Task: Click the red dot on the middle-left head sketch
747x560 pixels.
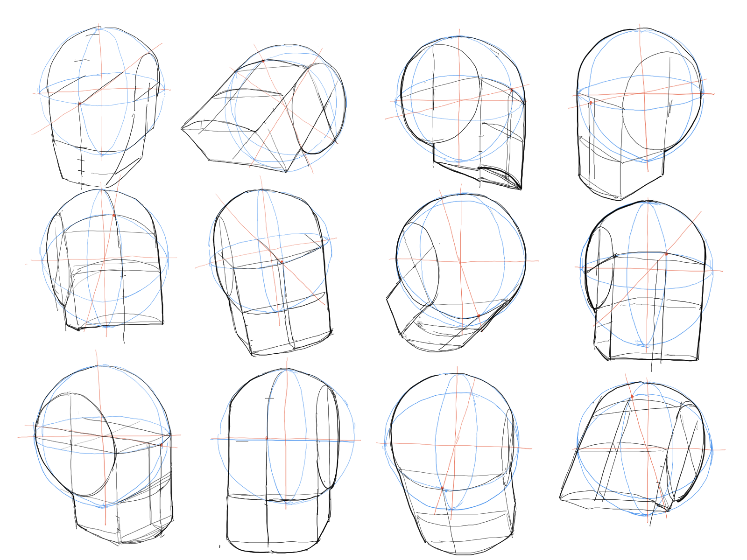Action: pos(114,215)
